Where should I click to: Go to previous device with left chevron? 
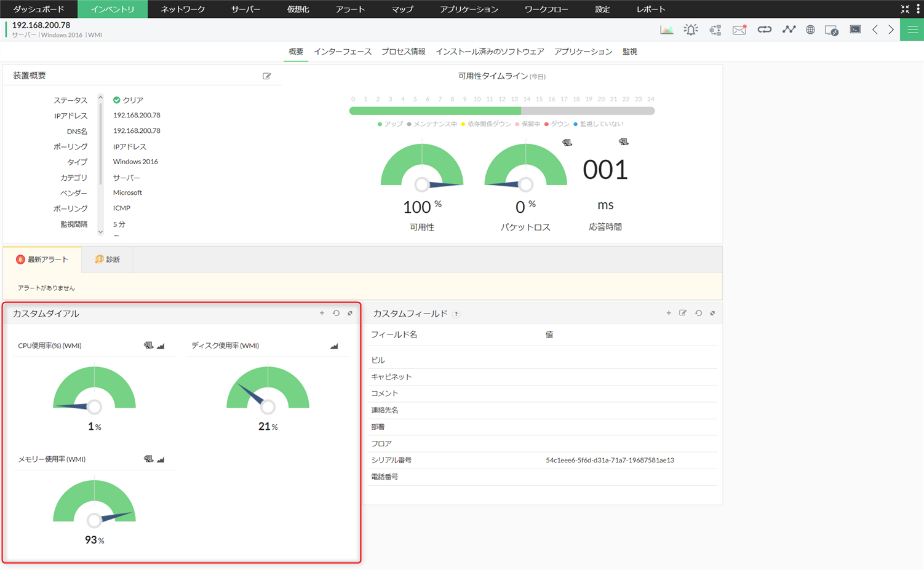click(875, 30)
